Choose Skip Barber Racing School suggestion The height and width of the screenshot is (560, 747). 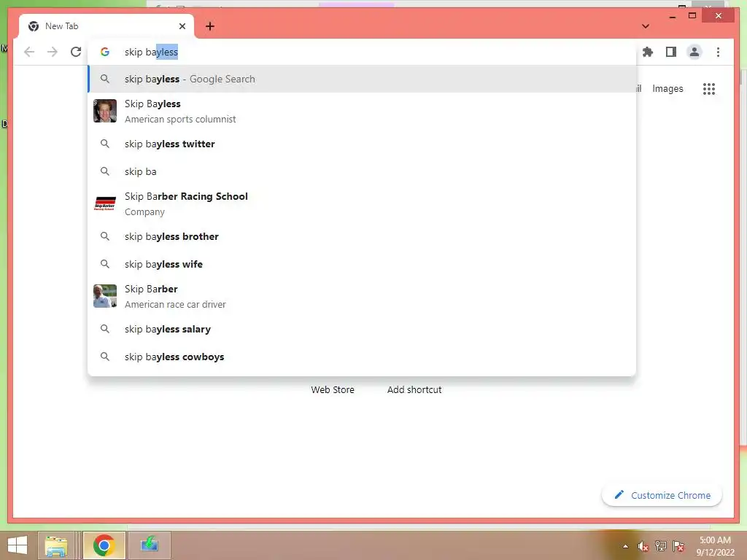pyautogui.click(x=362, y=204)
